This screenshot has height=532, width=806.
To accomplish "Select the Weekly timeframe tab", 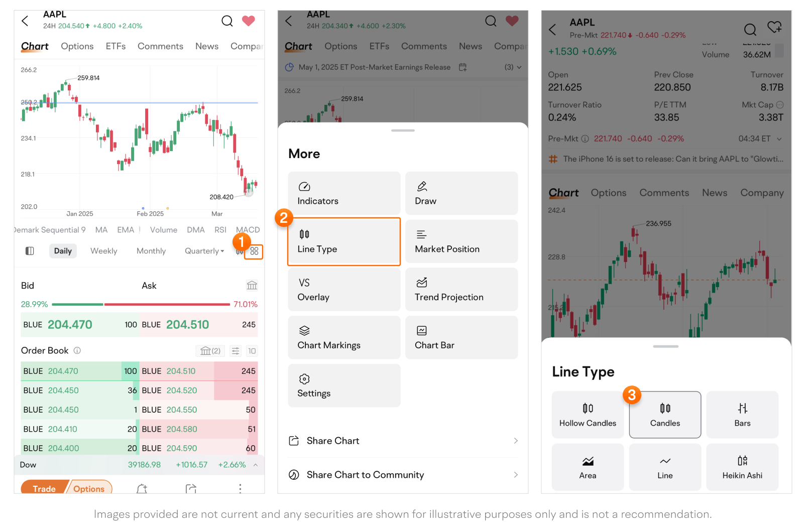I will click(103, 251).
